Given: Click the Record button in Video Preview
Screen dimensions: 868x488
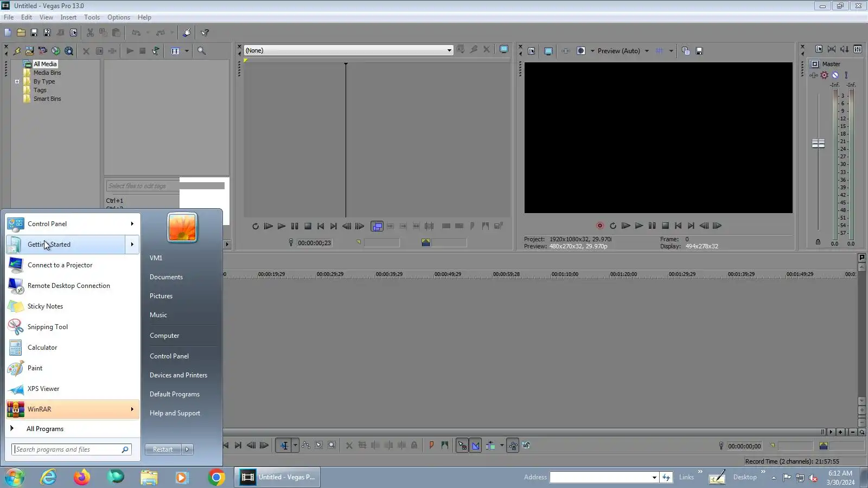Looking at the screenshot, I should point(600,226).
